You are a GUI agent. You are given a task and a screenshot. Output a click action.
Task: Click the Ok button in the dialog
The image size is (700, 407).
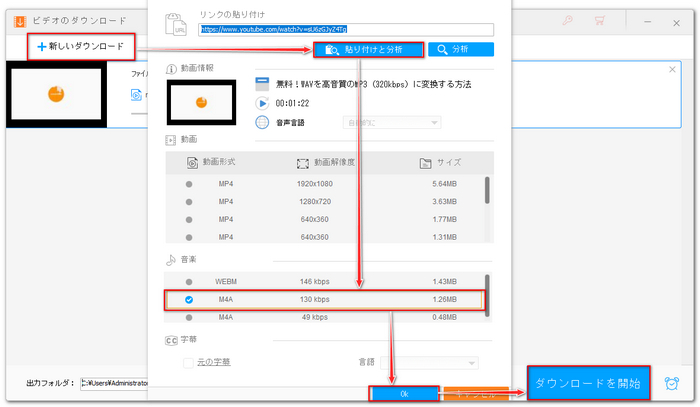tap(404, 394)
